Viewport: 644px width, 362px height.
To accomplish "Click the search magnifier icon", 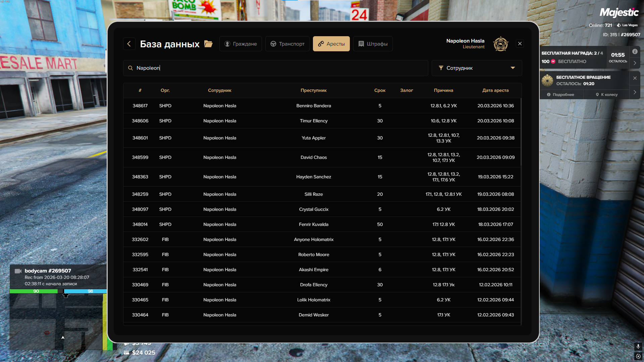I will 130,68.
